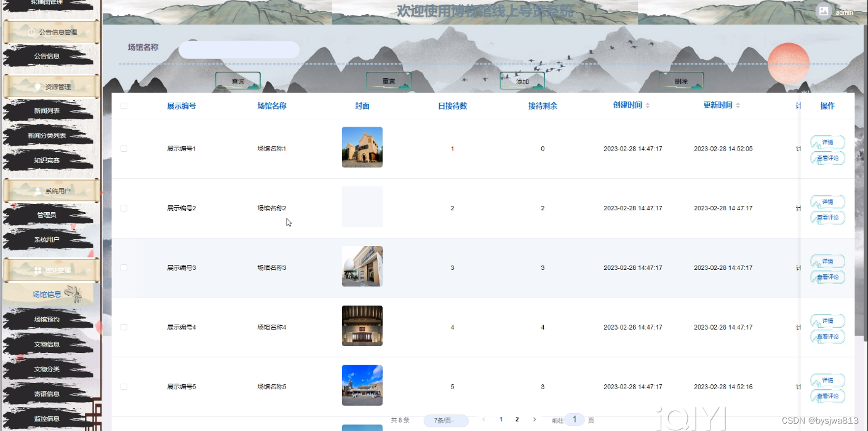This screenshot has width=868, height=431.
Task: Click the 公告信息管理 group icon
Action: 32,32
